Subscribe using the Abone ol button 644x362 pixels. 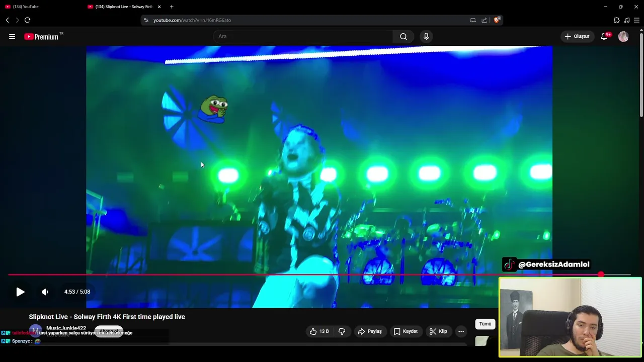coord(109,331)
